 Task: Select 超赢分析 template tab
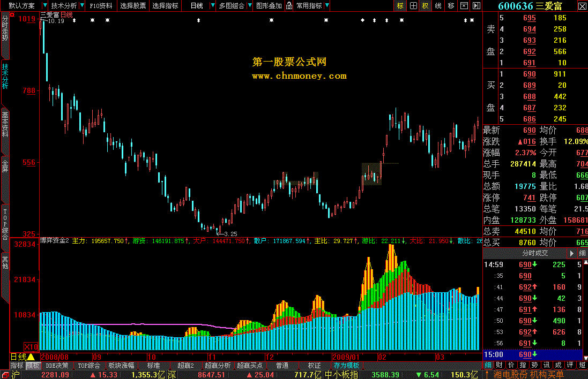coord(218,366)
